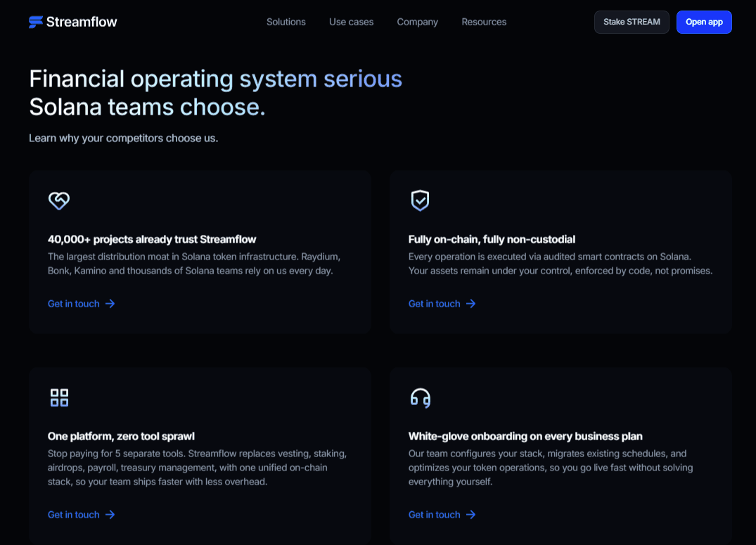The image size is (756, 545).
Task: Click heading "One platform, zero tool sprawl"
Action: (121, 437)
